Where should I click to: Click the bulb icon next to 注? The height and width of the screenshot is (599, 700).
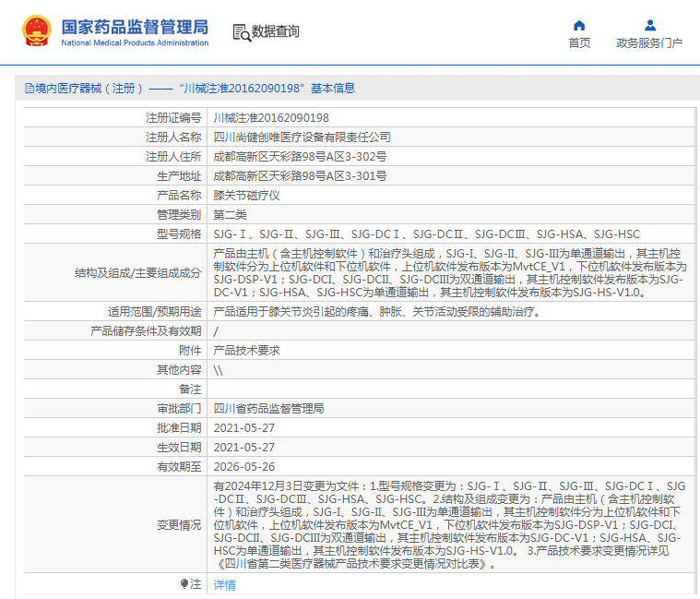tap(184, 583)
